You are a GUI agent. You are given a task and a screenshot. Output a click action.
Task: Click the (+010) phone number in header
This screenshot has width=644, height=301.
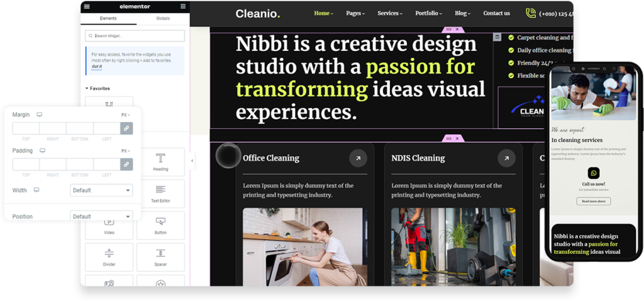point(556,14)
